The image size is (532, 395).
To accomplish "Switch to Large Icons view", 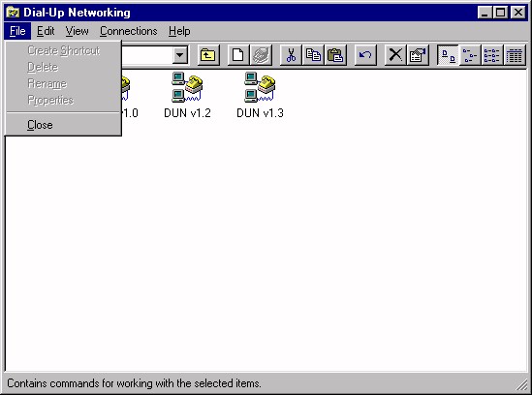I will click(x=449, y=55).
